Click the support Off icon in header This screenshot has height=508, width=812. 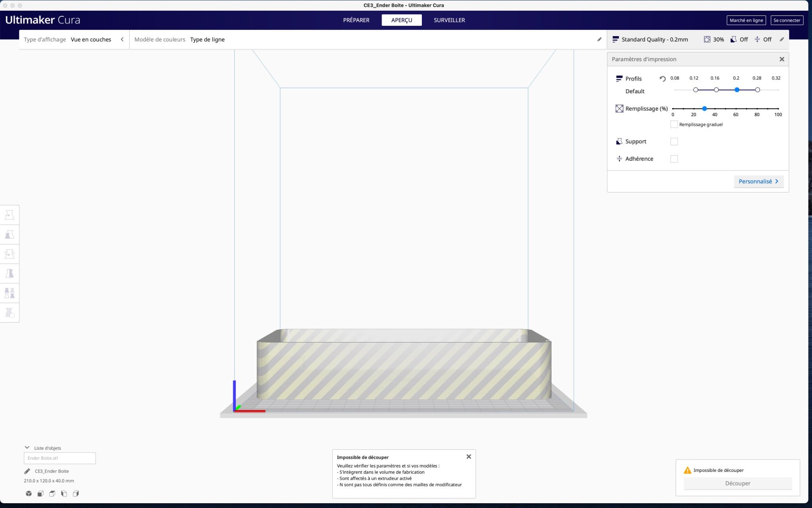click(733, 39)
